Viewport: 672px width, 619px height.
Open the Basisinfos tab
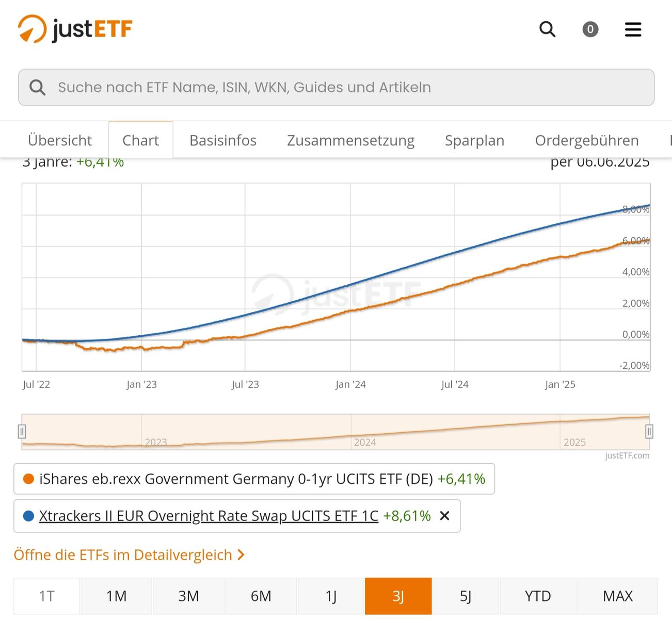(222, 140)
